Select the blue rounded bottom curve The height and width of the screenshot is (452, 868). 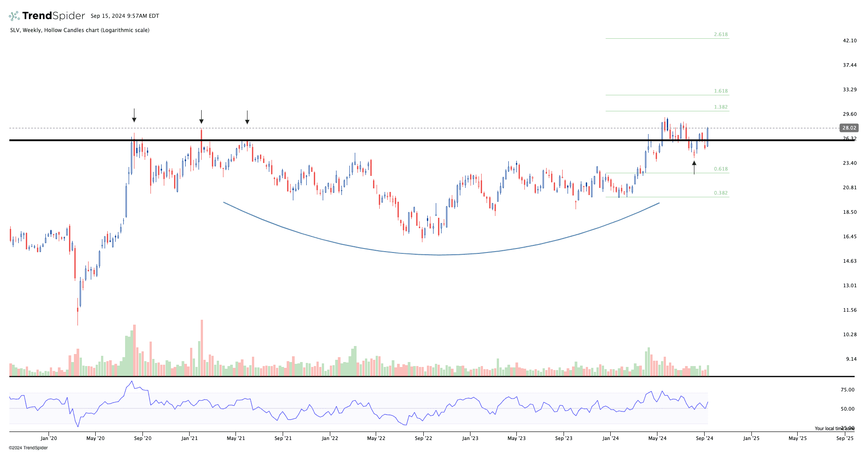pos(438,255)
